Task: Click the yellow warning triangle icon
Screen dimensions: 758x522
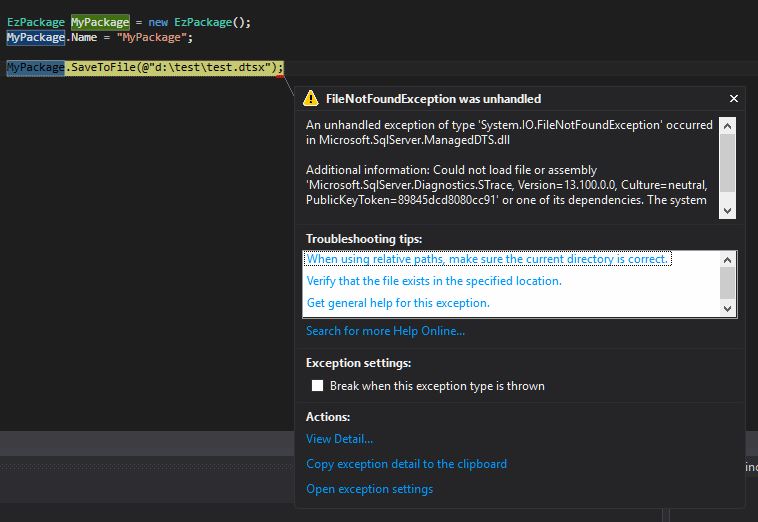Action: click(310, 98)
